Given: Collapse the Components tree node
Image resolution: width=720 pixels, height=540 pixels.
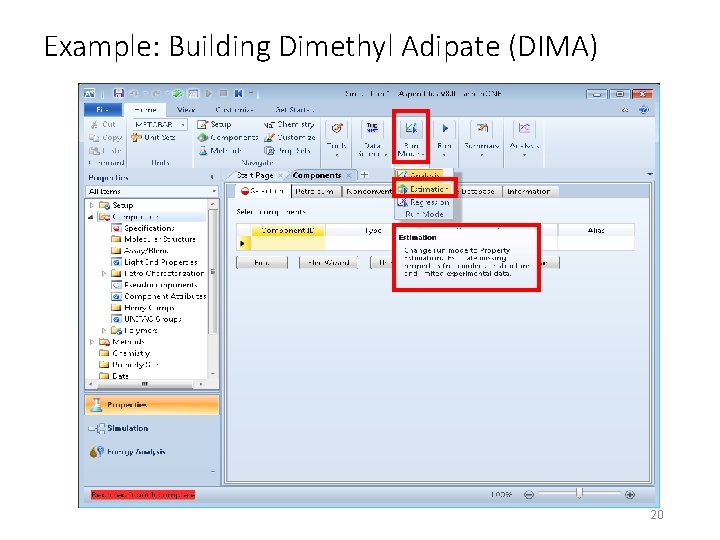Looking at the screenshot, I should point(91,217).
